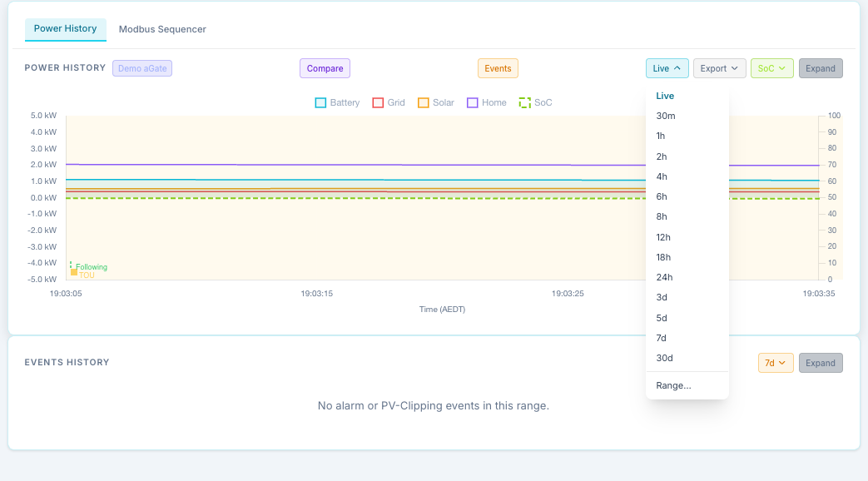This screenshot has height=481, width=868.
Task: Select 5d in the range menu
Action: (687, 318)
